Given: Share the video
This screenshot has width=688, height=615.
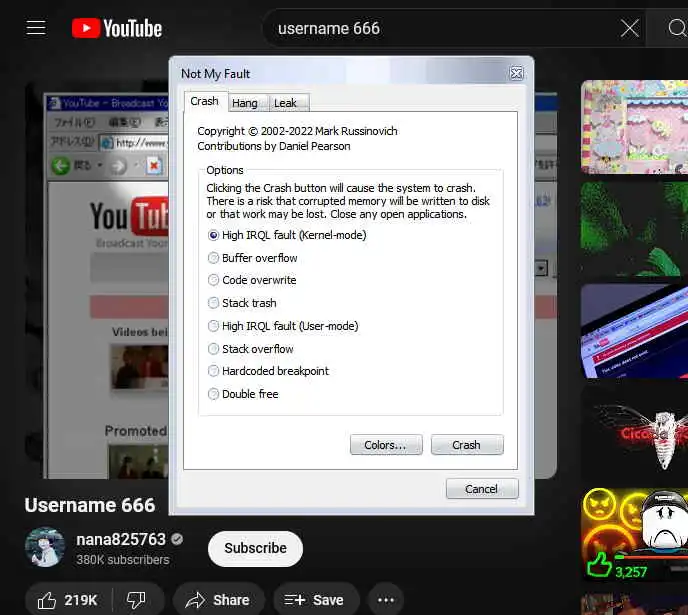Looking at the screenshot, I should point(219,600).
